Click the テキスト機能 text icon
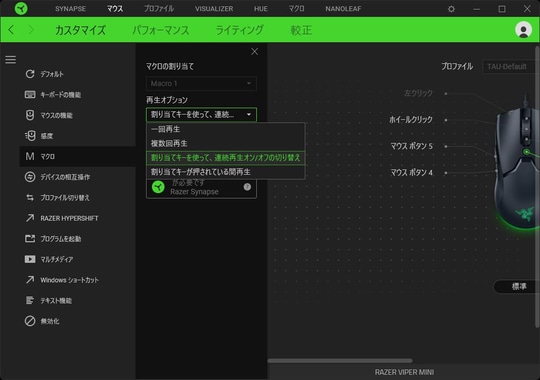Viewport: 540px width, 380px height. (x=30, y=300)
